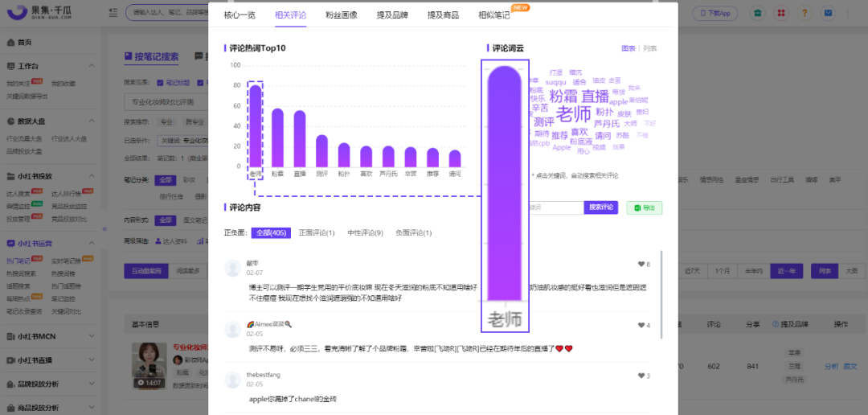This screenshot has height=415, width=868.
Task: Like the comment by 酸枣 with heart
Action: 641,265
